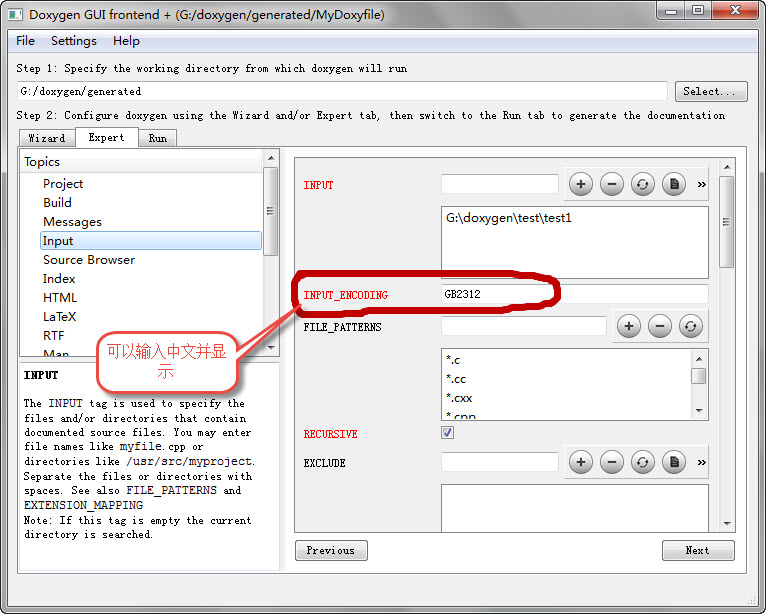Select the Project topic
This screenshot has width=766, height=614.
[x=63, y=184]
